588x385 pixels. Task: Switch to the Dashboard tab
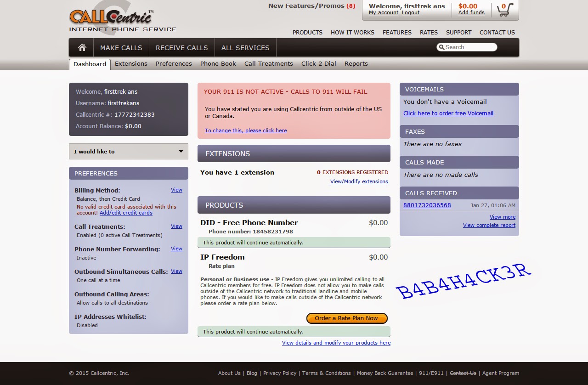coord(90,64)
